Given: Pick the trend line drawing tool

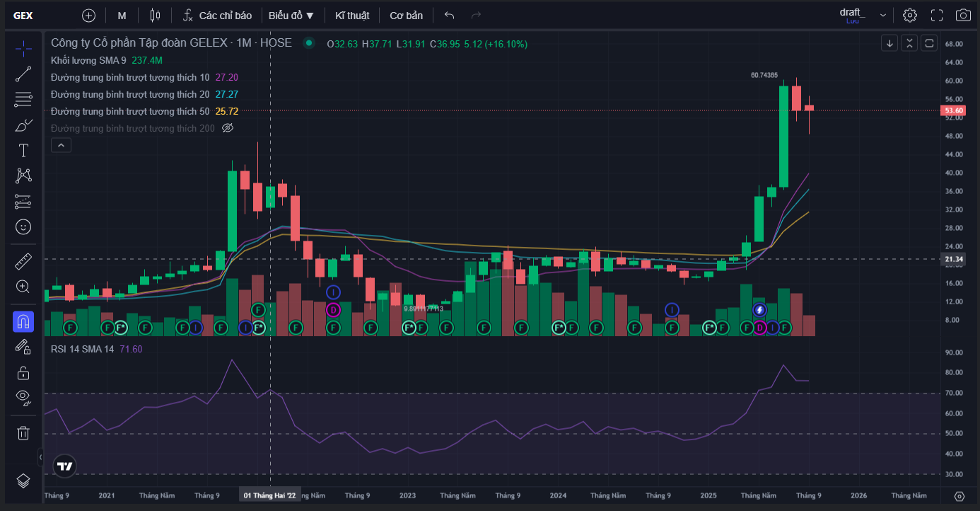Looking at the screenshot, I should point(23,74).
